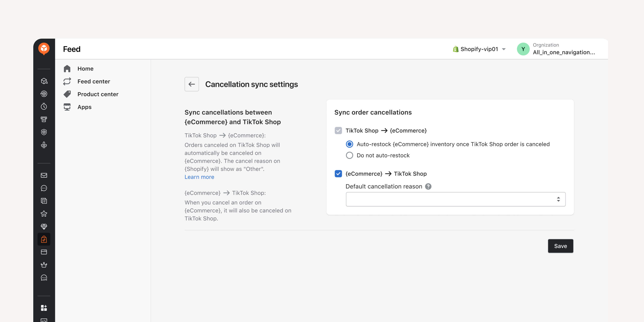Click the storefront icon beside Apps

tap(67, 107)
